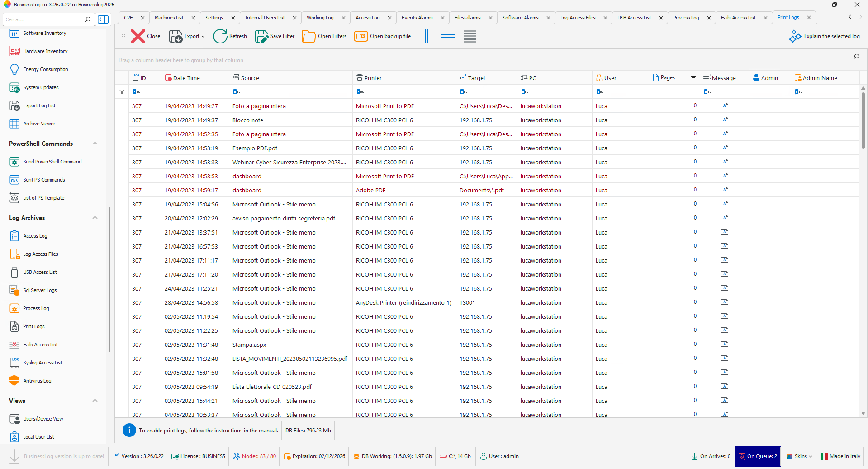Click the Refresh icon
This screenshot has width=868, height=469.
pyautogui.click(x=220, y=36)
